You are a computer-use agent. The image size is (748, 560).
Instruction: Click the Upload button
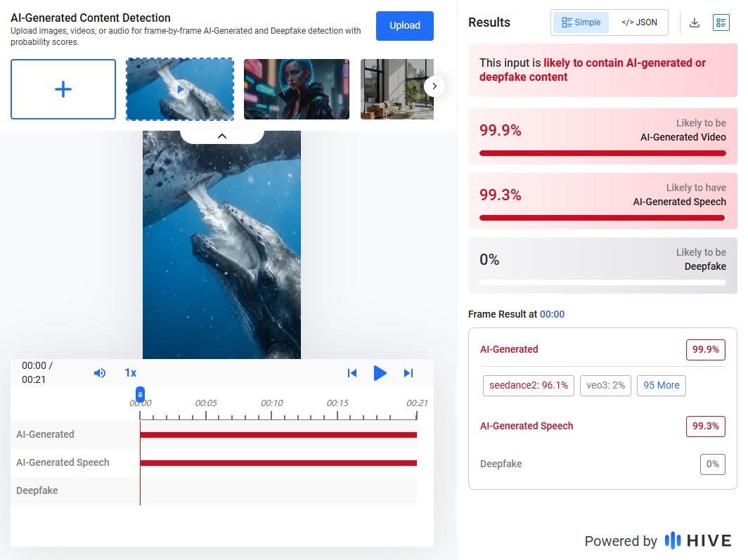(405, 25)
